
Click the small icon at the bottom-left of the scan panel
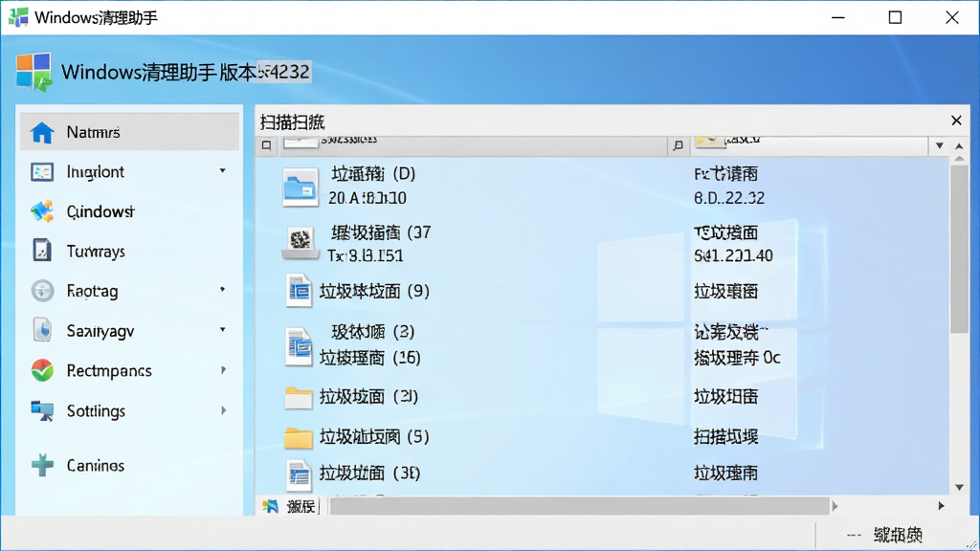point(271,506)
